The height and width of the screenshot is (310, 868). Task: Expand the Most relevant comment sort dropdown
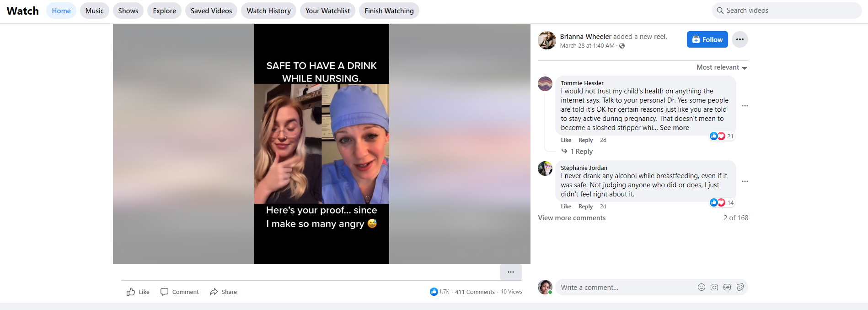(722, 67)
